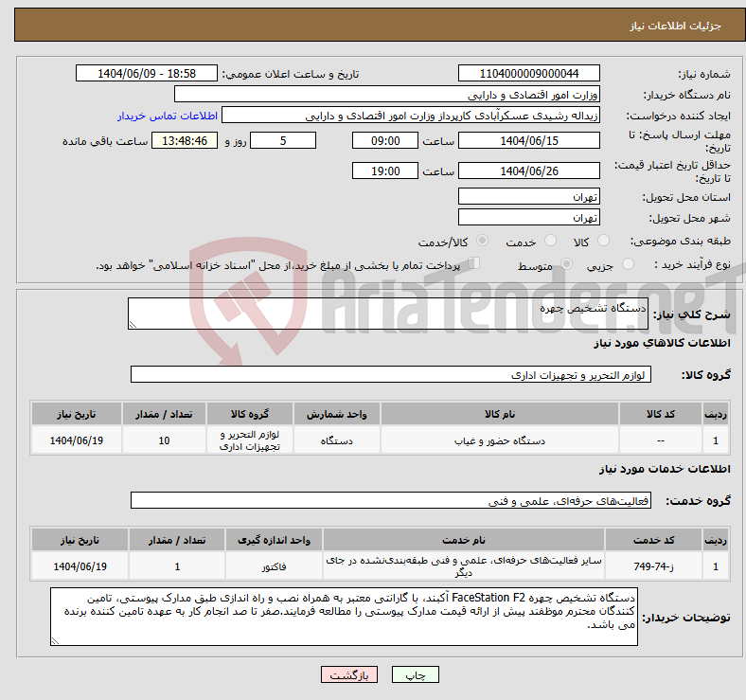This screenshot has height=700, width=746.
Task: Click the goods table تاریخ نیاز header
Action: [77, 414]
